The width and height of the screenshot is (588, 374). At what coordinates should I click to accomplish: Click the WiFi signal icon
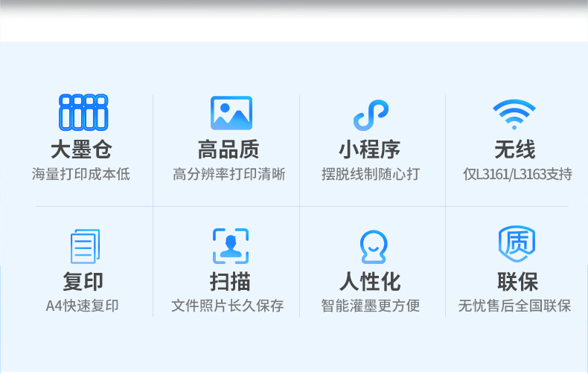click(514, 115)
